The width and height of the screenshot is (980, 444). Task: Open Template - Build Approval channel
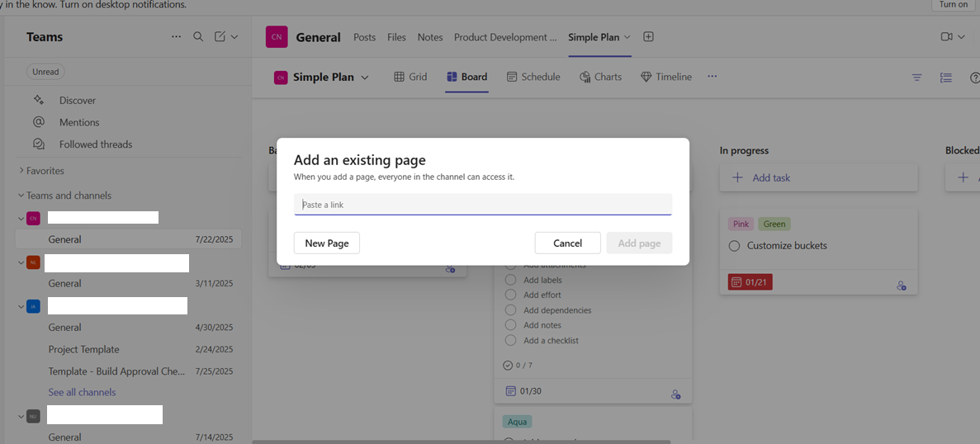click(129, 371)
